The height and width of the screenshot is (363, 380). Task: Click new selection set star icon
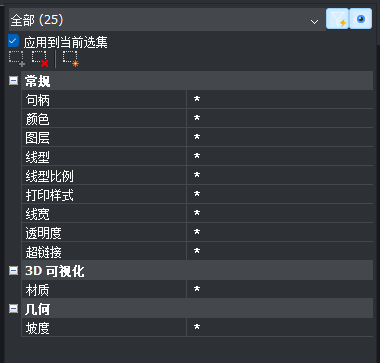click(71, 59)
